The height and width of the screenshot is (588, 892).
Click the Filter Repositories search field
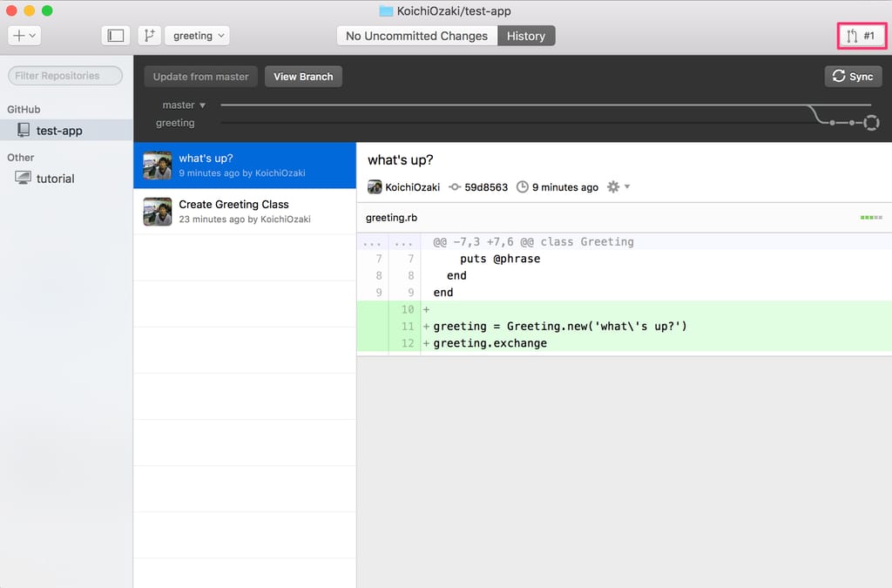(64, 75)
